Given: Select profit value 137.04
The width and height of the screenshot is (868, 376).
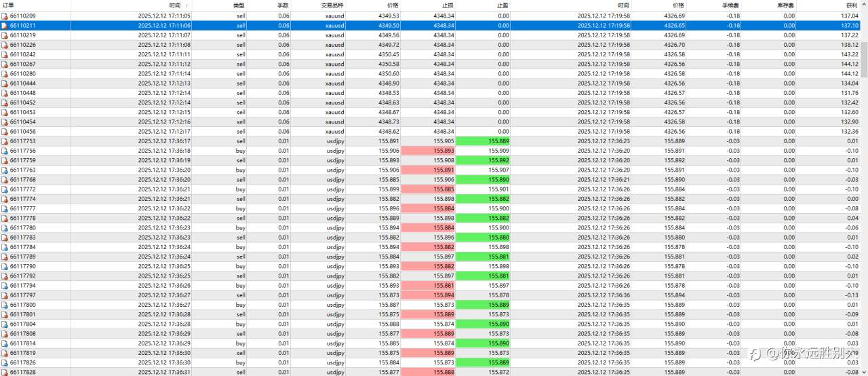Looking at the screenshot, I should [x=850, y=16].
